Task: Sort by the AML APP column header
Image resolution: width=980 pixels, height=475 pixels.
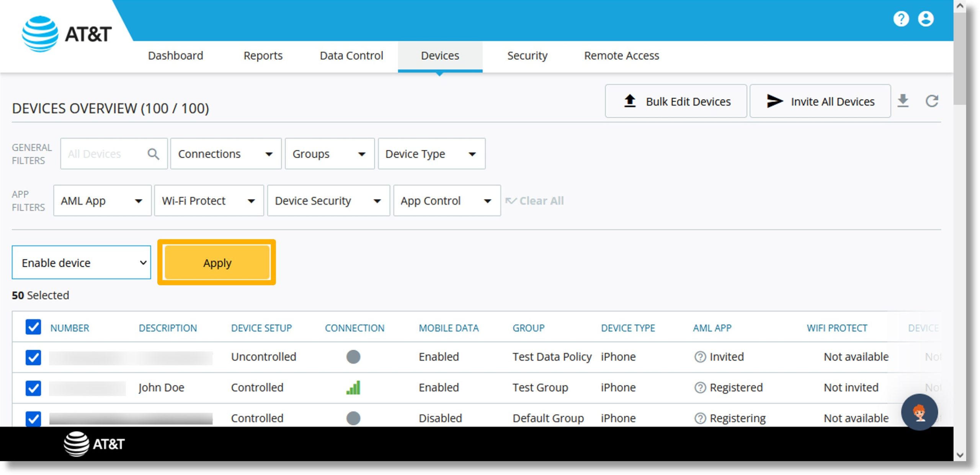Action: click(712, 328)
